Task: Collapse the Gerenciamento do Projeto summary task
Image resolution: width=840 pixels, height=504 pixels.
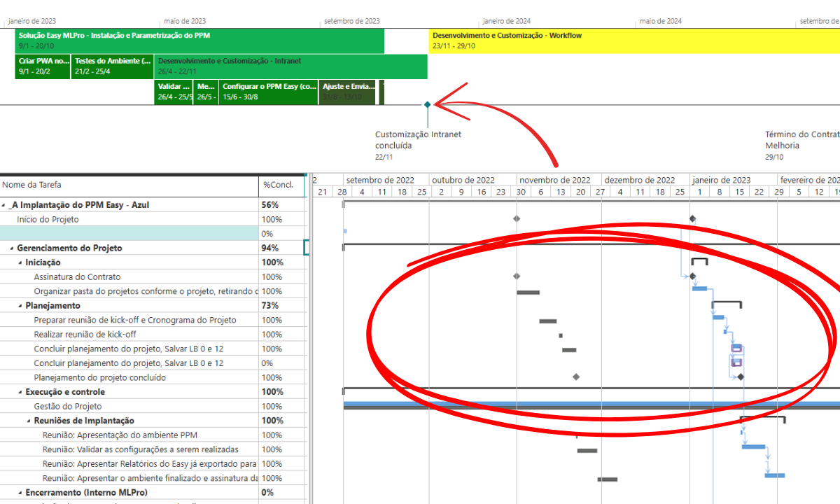Action: 12,248
